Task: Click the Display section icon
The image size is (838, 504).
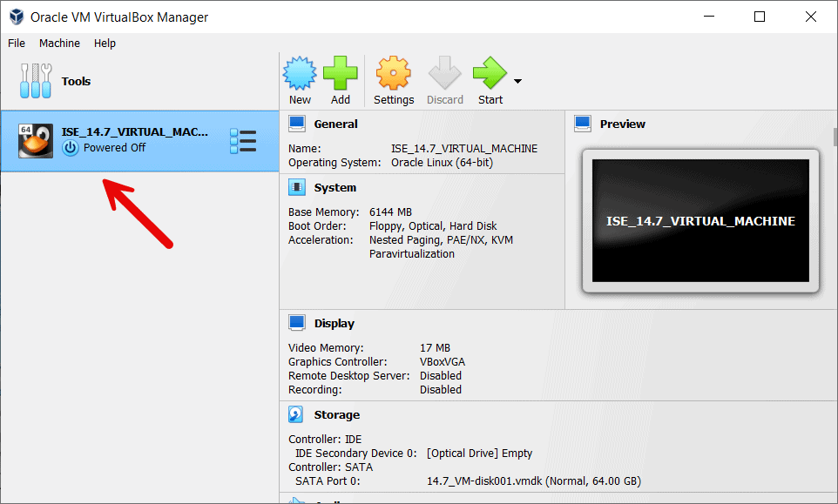Action: tap(296, 322)
